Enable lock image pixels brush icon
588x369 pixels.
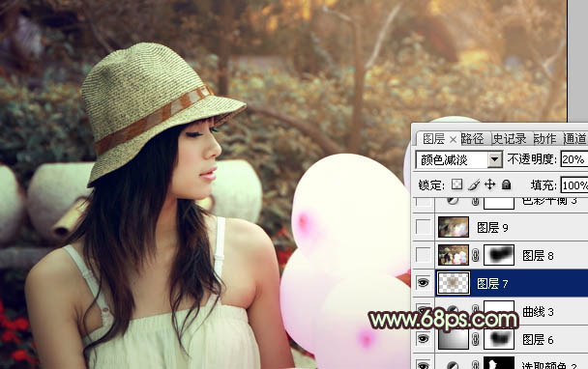(x=474, y=184)
